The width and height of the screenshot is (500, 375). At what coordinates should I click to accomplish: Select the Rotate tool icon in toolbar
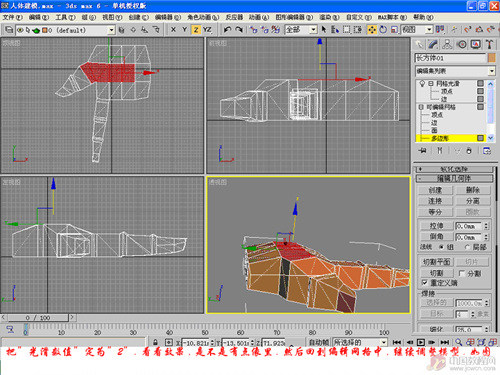click(x=383, y=30)
